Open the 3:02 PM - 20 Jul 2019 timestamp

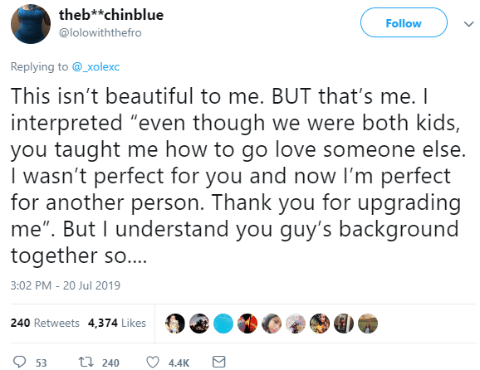point(65,285)
